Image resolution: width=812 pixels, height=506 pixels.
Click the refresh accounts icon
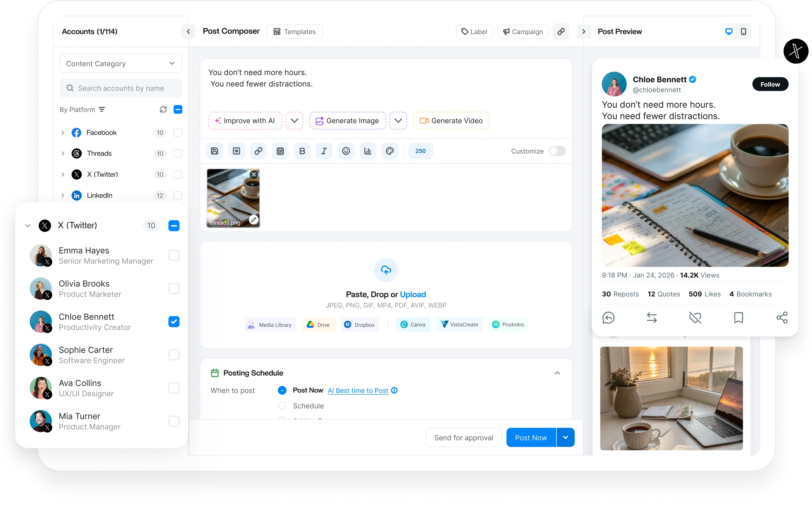point(163,109)
